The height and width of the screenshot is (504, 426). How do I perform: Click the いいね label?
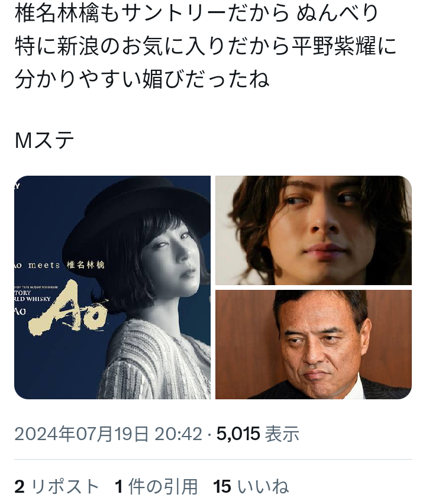tap(263, 486)
